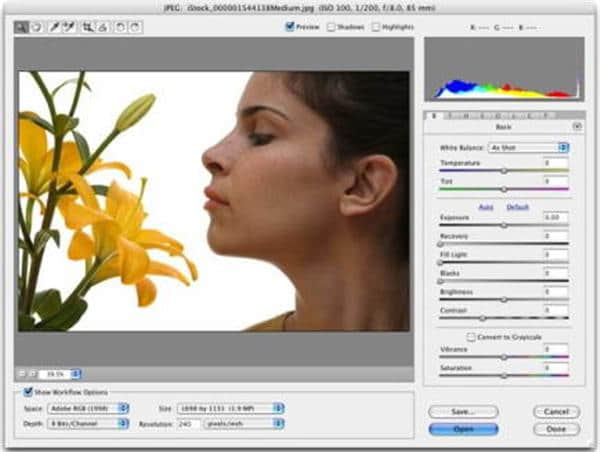The height and width of the screenshot is (452, 600).
Task: Enable the Shadows clipping warning
Action: (332, 27)
